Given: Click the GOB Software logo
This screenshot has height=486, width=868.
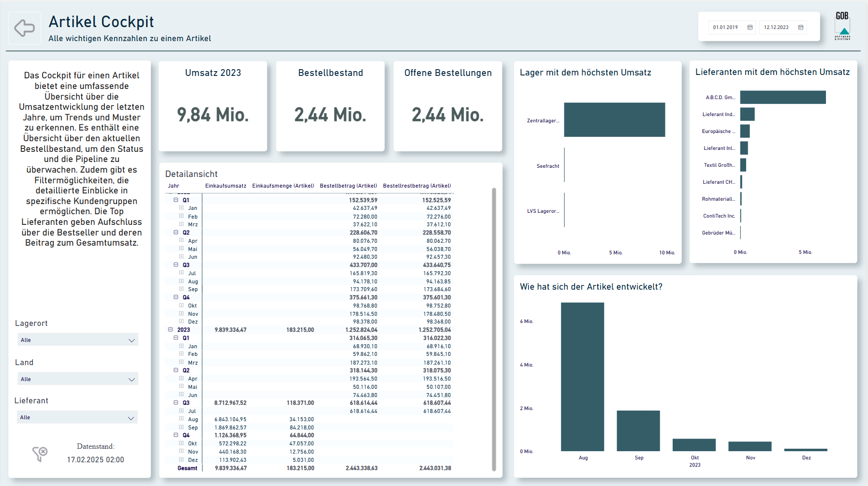Looking at the screenshot, I should [x=842, y=26].
